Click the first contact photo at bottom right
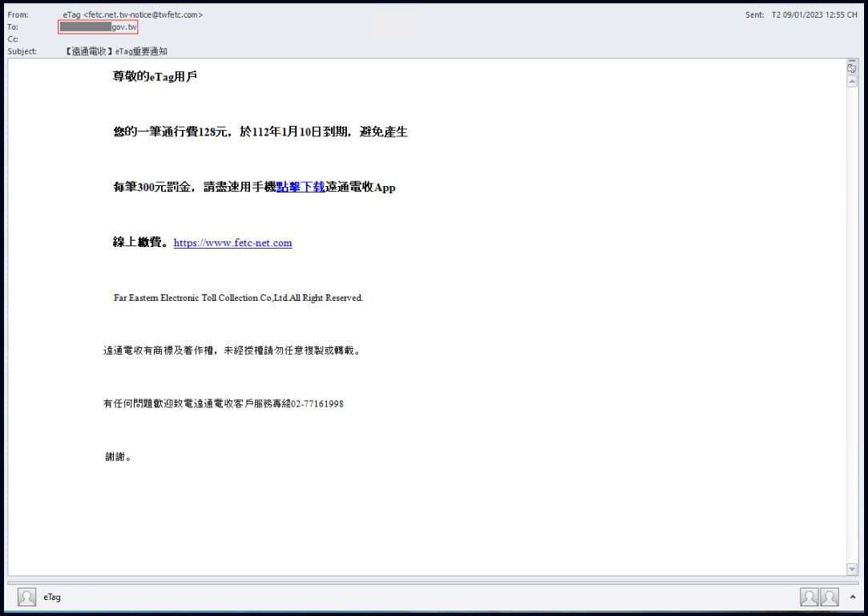The height and width of the screenshot is (616, 868). [809, 598]
